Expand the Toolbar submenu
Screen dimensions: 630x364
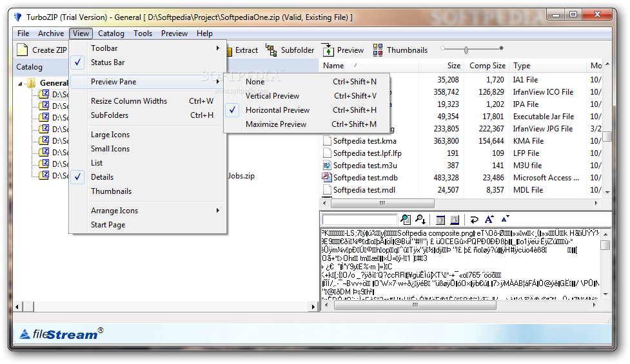pos(147,48)
